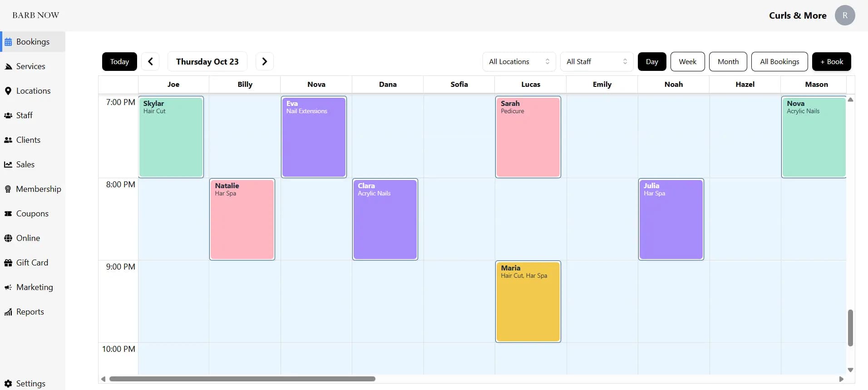Viewport: 868px width, 390px height.
Task: Click the Marketing megaphone icon
Action: coord(8,287)
